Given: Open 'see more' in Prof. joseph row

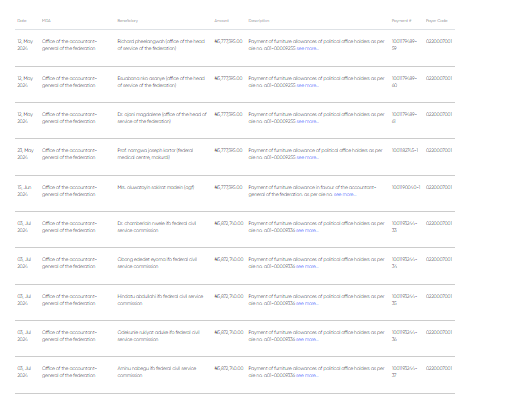Looking at the screenshot, I should (x=308, y=157).
